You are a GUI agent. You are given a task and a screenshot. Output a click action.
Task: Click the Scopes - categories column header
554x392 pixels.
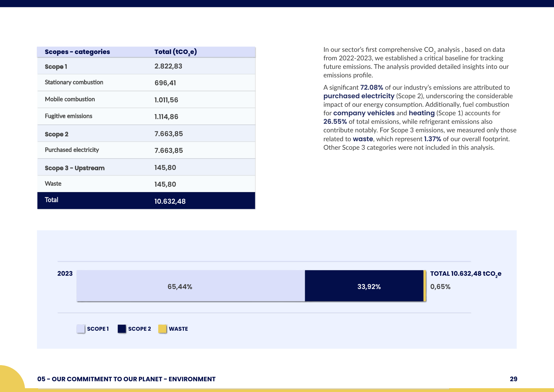[77, 52]
